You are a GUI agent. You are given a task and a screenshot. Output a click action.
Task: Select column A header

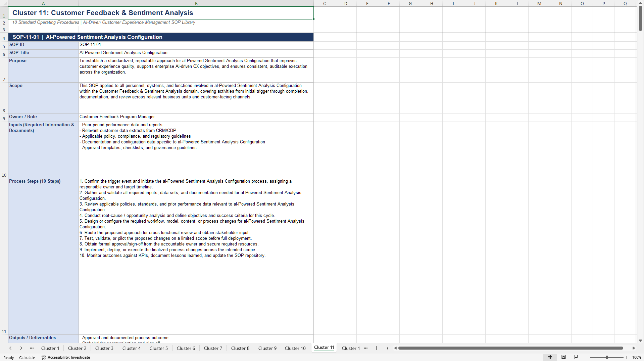click(43, 3)
